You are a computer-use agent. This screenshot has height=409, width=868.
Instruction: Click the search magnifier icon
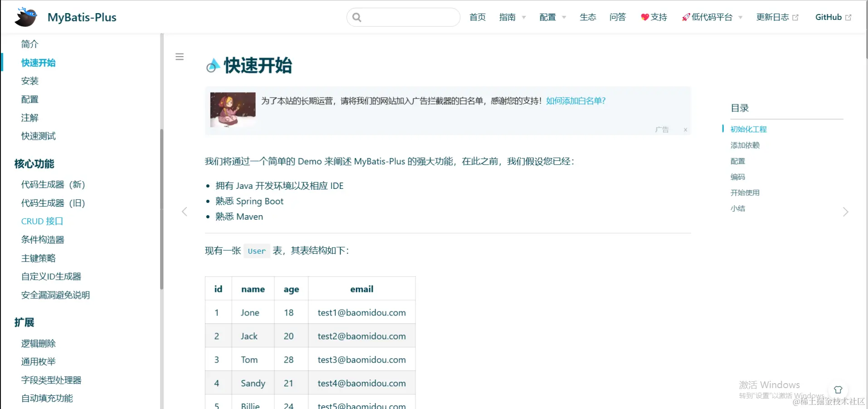357,17
